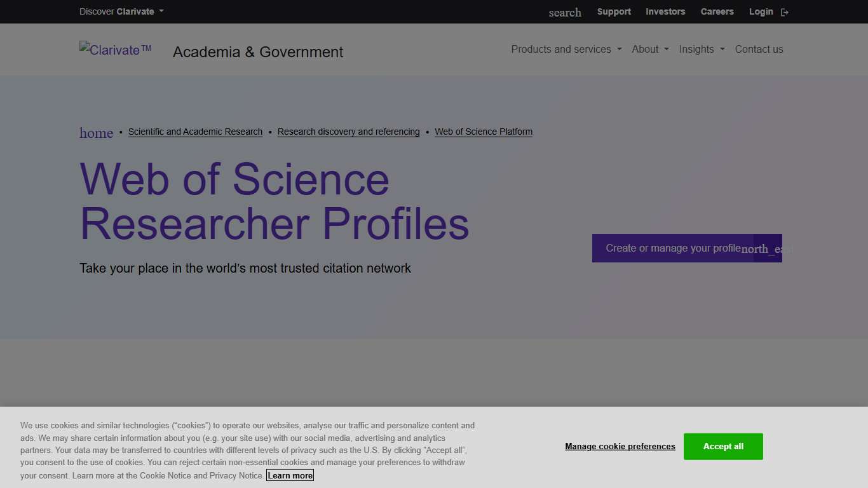Click the Scientific and Academic Research breadcrumb
868x488 pixels.
[195, 132]
